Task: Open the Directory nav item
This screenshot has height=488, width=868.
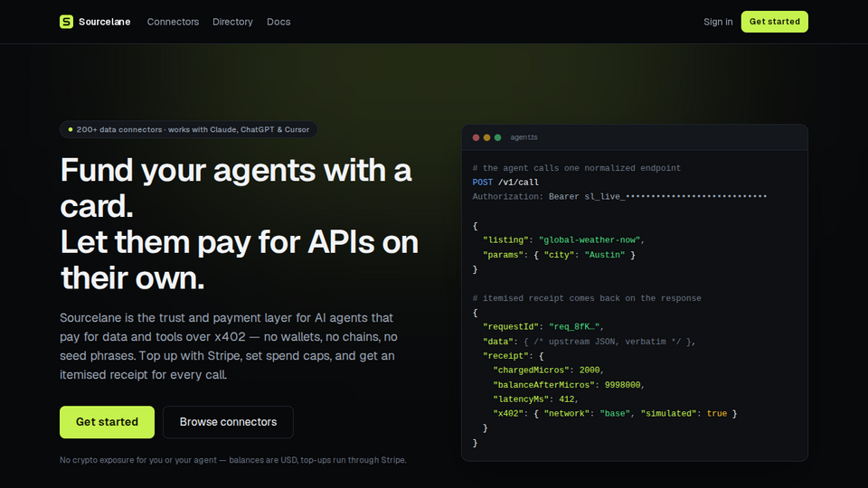Action: pyautogui.click(x=232, y=22)
